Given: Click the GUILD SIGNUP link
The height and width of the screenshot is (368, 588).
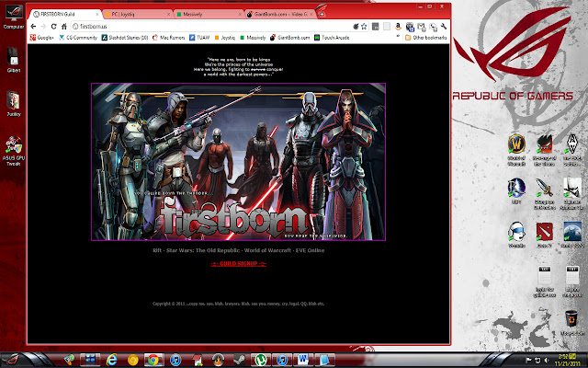Looking at the screenshot, I should (x=240, y=263).
